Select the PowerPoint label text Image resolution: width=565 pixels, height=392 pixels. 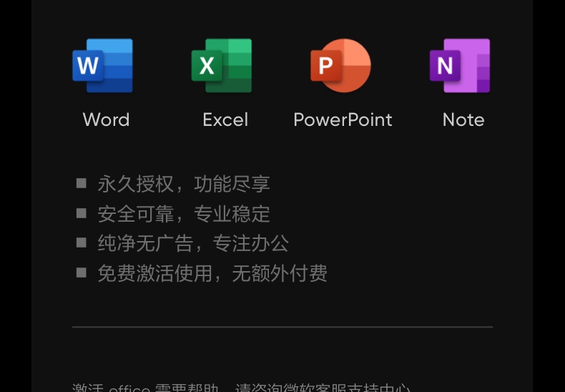tap(343, 119)
